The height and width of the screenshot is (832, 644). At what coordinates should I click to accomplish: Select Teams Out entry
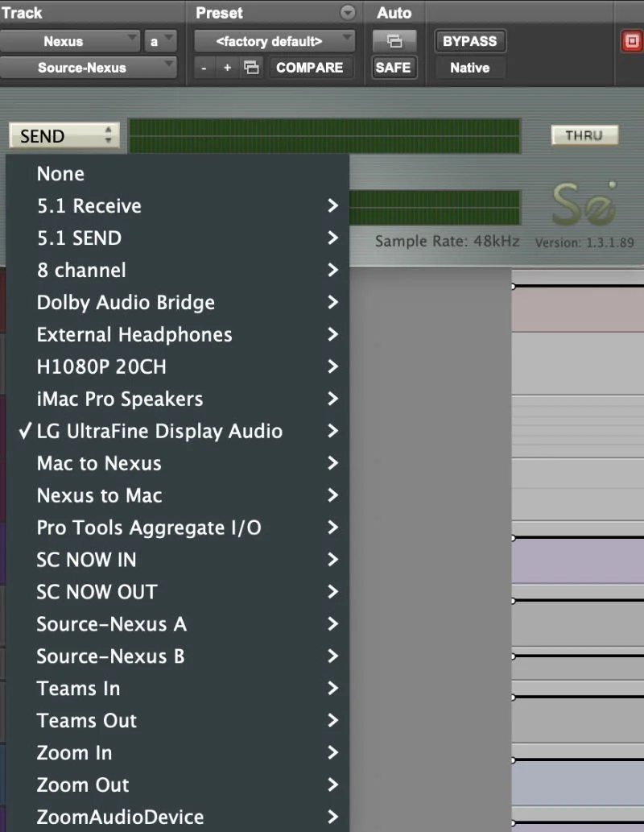[178, 720]
